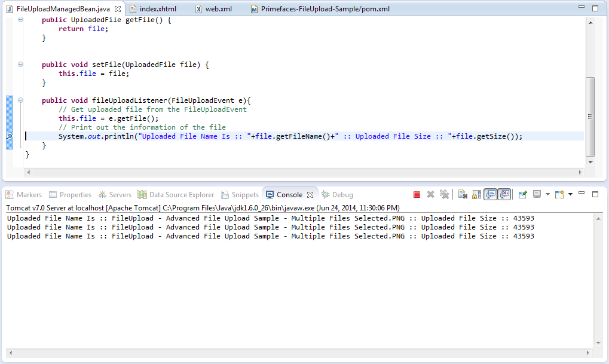Toggle Scroll Lock in Console toolbar
The width and height of the screenshot is (609, 364).
coord(476,195)
